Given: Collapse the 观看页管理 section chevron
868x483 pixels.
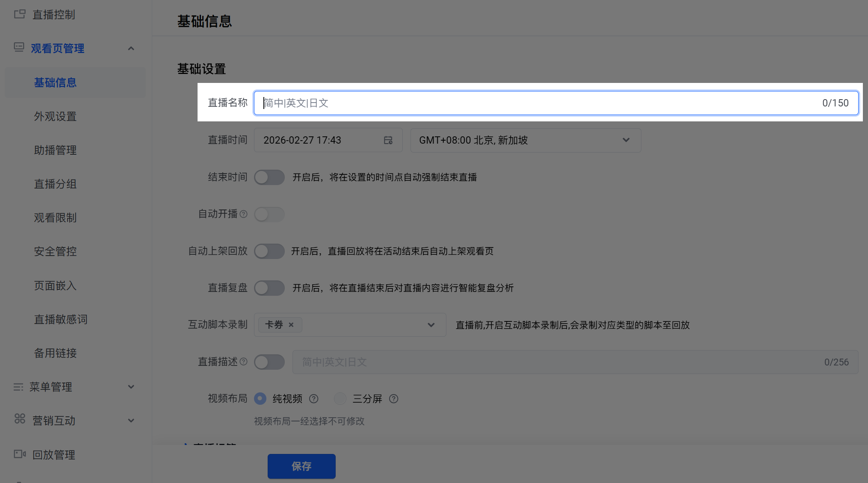Looking at the screenshot, I should click(131, 48).
